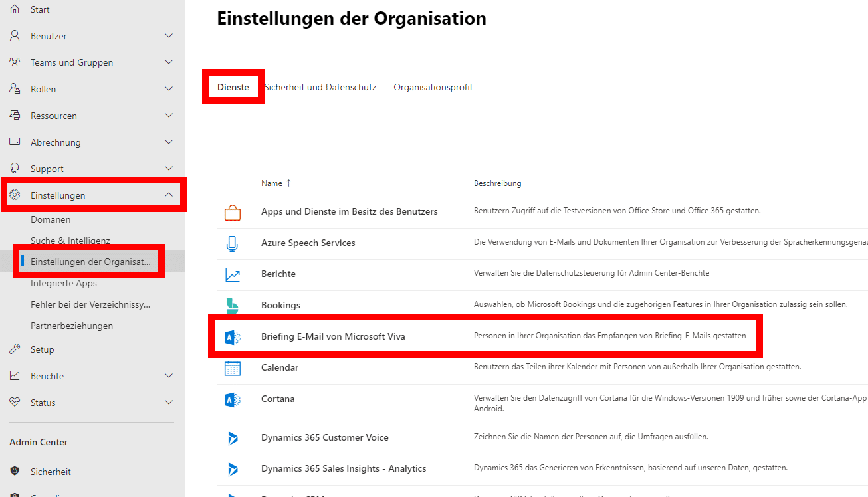Open the Sicherheit und Datenschutz tab
This screenshot has width=868, height=497.
320,87
